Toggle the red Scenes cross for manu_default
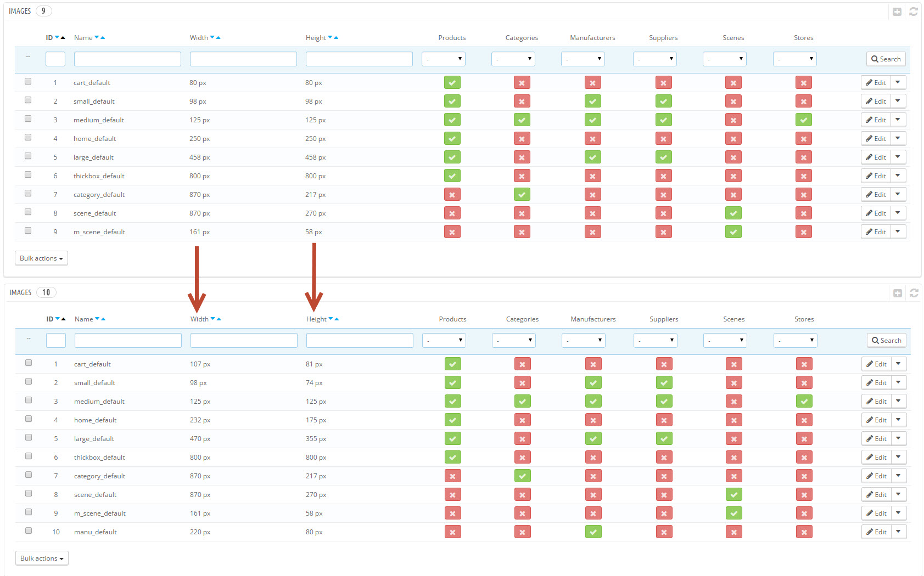 [733, 532]
